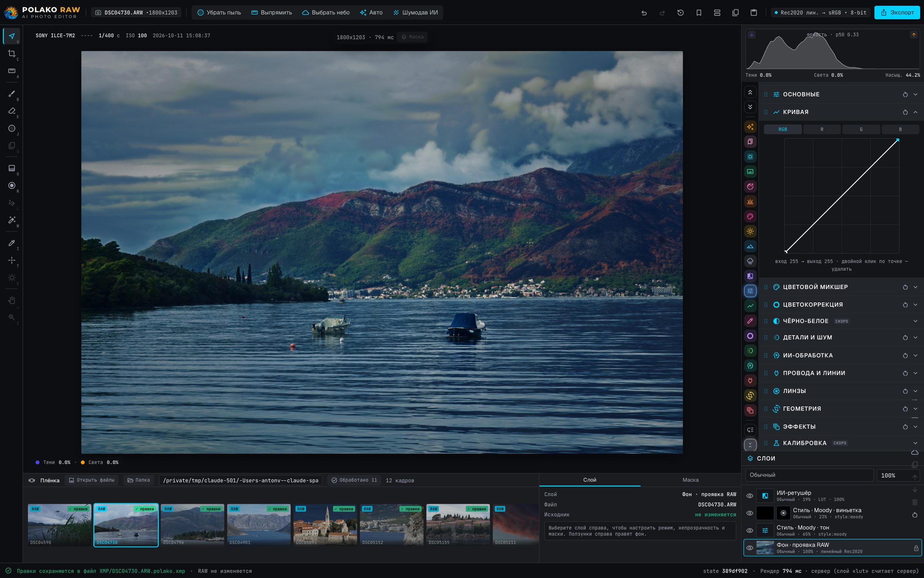Click the Undo arrow icon

644,13
